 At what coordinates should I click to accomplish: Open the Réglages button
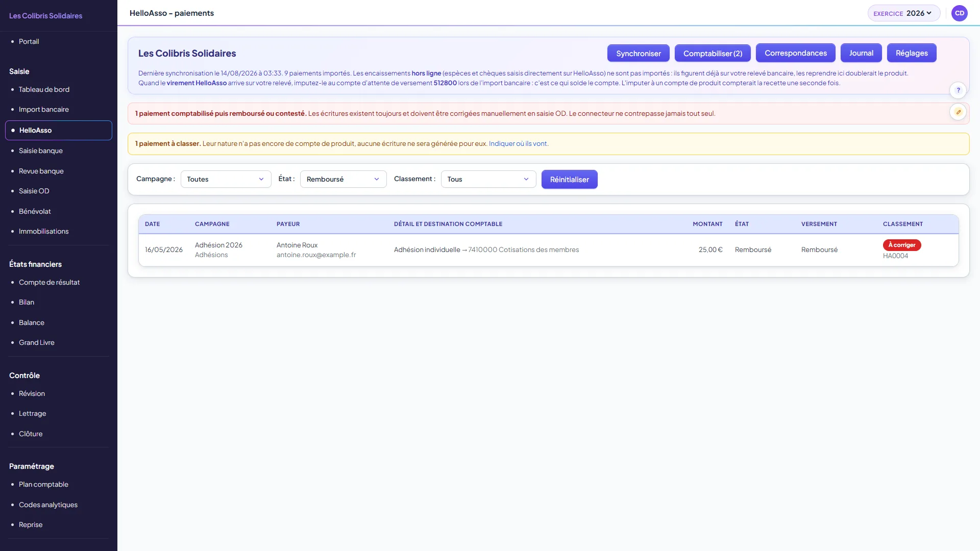912,53
